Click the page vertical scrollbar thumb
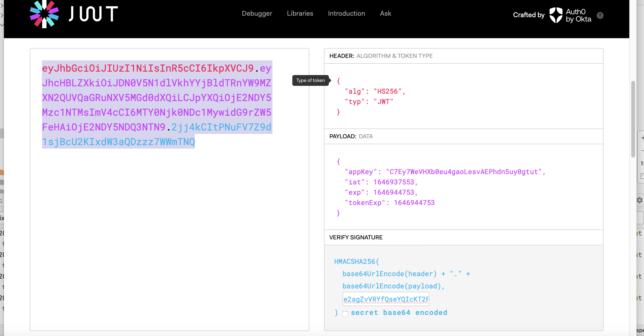Image resolution: width=644 pixels, height=336 pixels. point(633,119)
